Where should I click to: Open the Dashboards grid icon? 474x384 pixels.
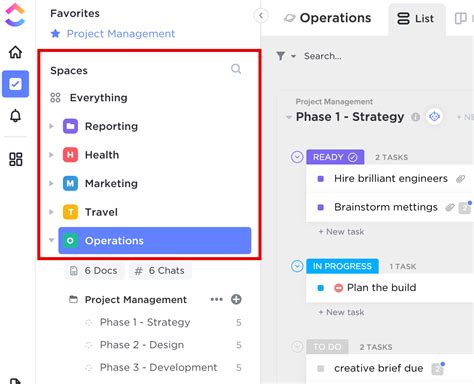click(15, 159)
